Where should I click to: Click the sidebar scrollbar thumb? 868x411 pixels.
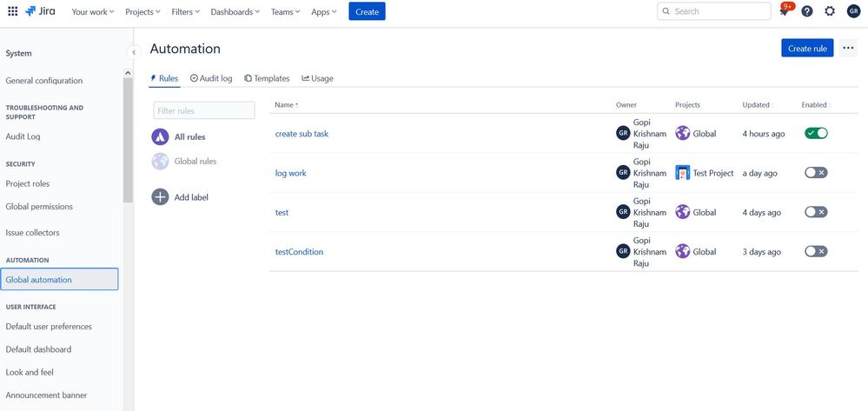[128, 140]
